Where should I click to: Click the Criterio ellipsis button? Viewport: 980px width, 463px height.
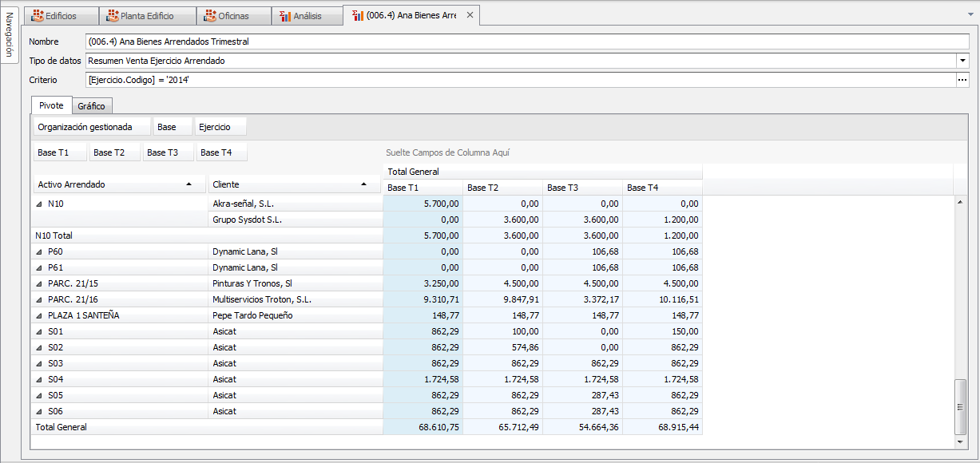tap(962, 80)
